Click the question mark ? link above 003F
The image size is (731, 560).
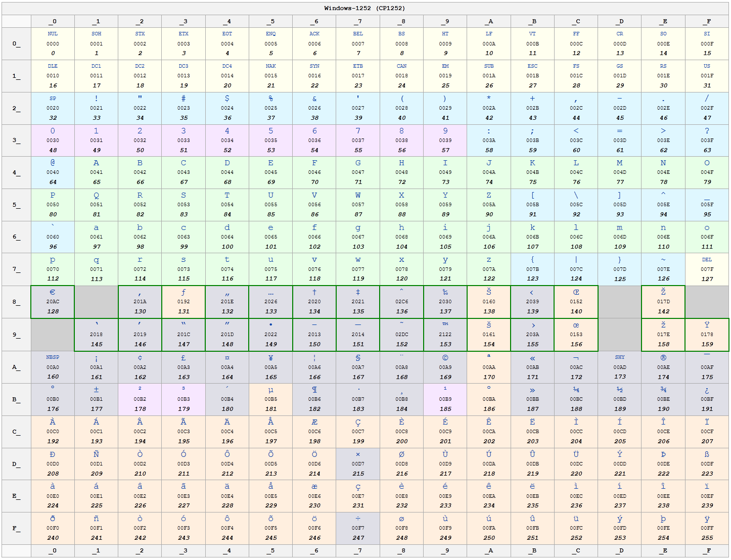707,131
